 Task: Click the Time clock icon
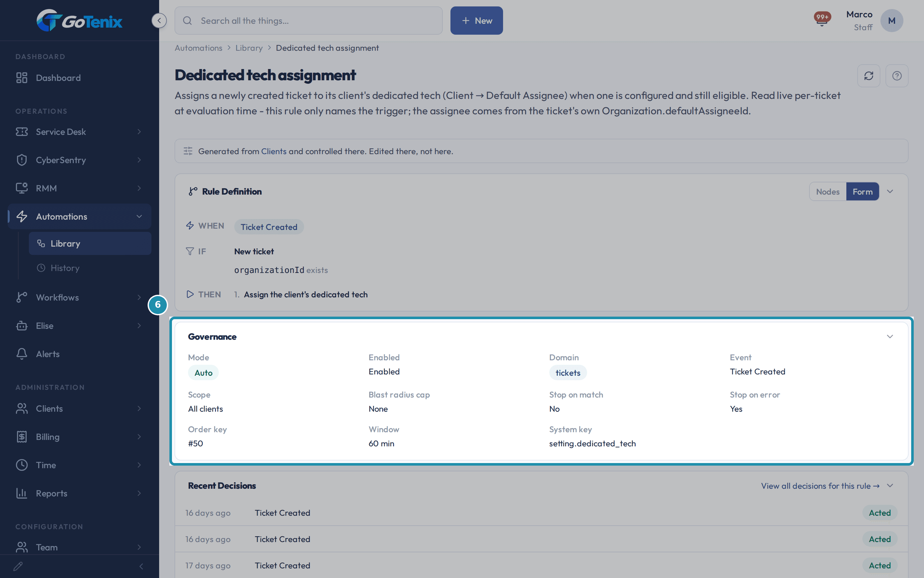pyautogui.click(x=22, y=465)
